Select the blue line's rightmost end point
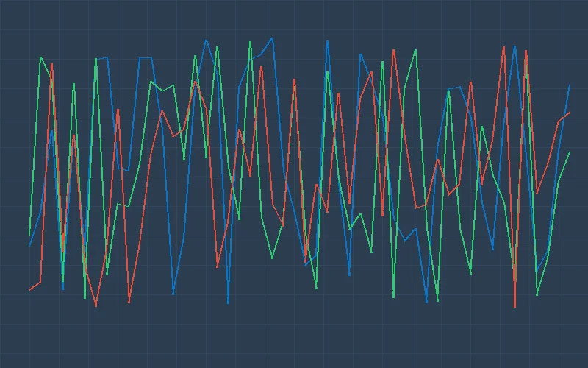 (x=570, y=85)
